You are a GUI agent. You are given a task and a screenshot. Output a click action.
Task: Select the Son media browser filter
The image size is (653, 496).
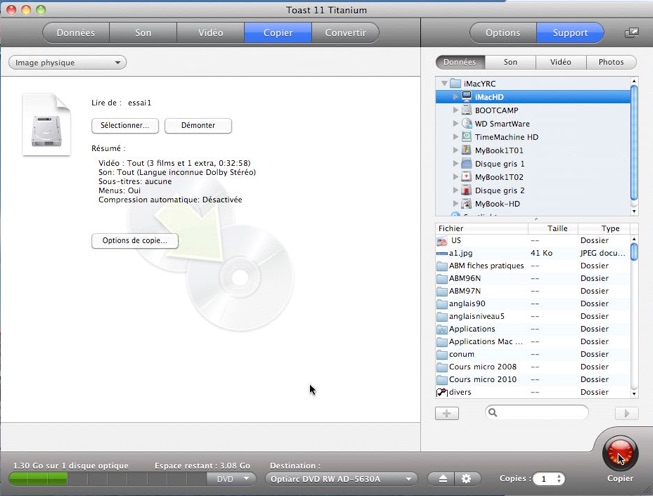pos(510,62)
